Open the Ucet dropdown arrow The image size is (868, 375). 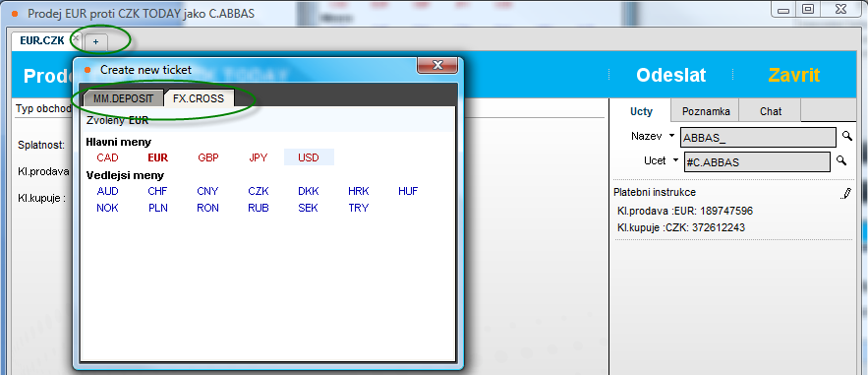click(675, 160)
